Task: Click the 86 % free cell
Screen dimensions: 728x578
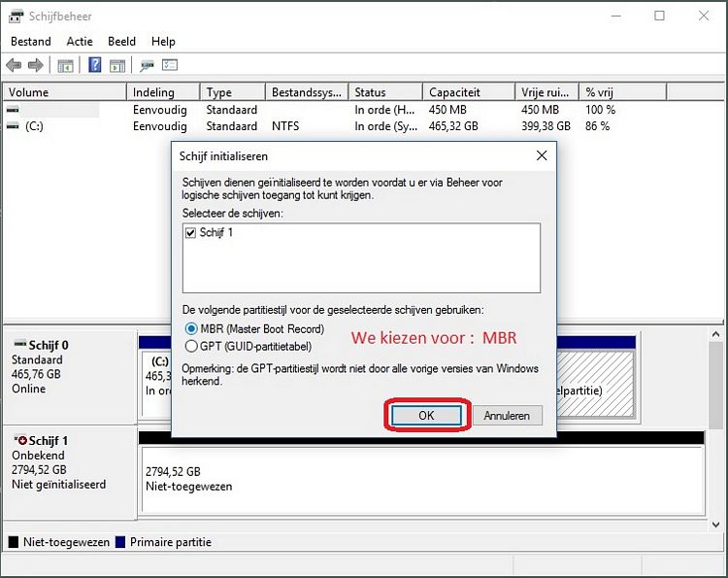Action: pos(597,126)
